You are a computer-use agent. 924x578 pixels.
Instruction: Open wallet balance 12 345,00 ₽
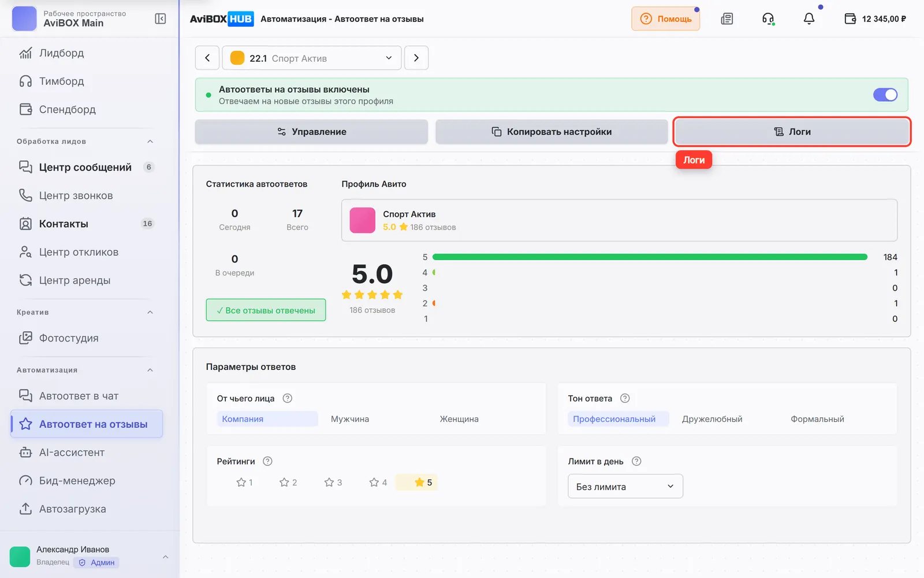[875, 19]
